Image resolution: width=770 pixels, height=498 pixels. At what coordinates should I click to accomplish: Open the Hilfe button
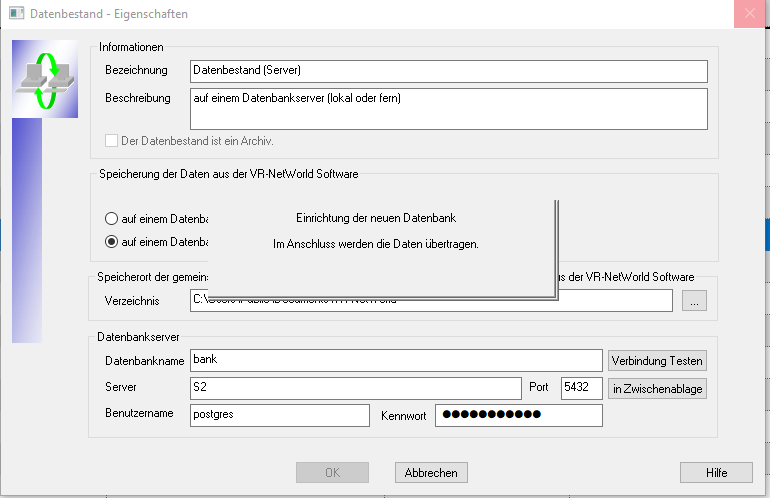716,472
